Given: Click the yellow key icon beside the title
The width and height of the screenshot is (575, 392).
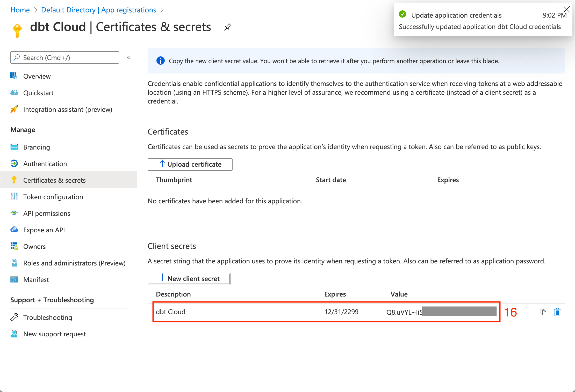Looking at the screenshot, I should pos(17,31).
